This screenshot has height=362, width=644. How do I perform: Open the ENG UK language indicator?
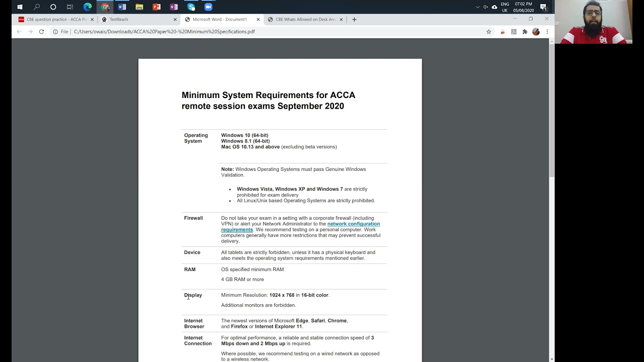tap(505, 7)
